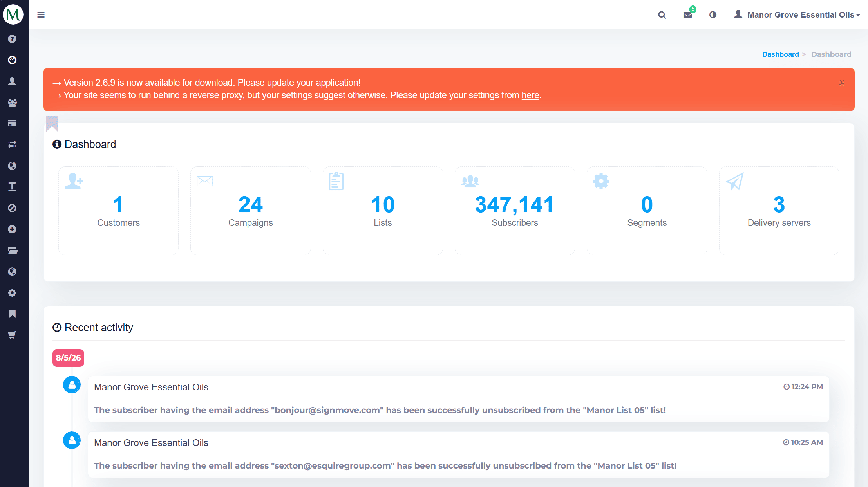Image resolution: width=868 pixels, height=487 pixels.
Task: Open the messages envelope with badge
Action: pyautogui.click(x=689, y=14)
